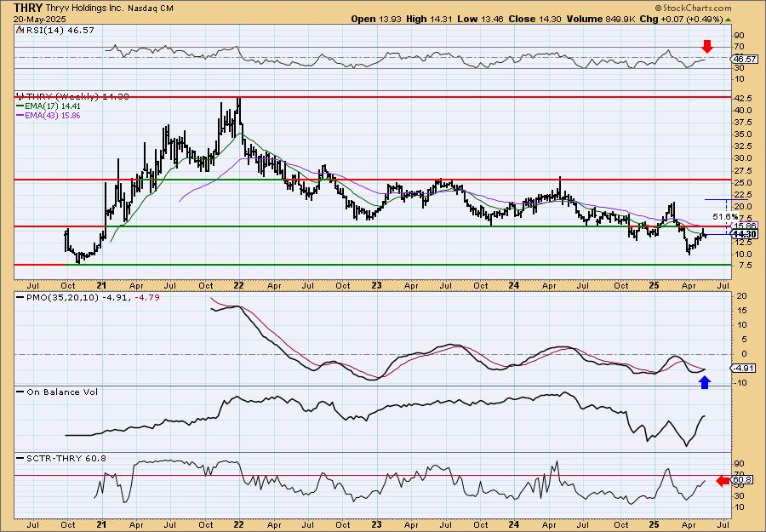Click the -4.91 value tag on PMO axis
This screenshot has height=532, width=766.
click(743, 368)
